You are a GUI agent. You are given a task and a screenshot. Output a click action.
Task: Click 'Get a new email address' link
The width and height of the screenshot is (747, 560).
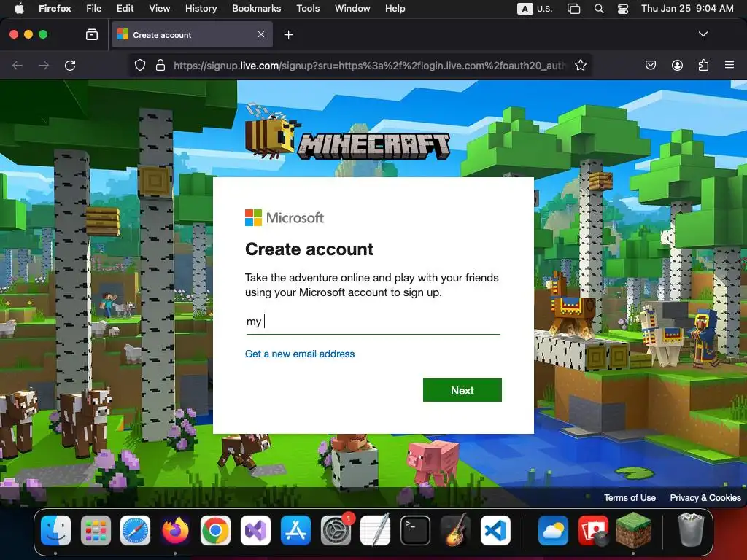[x=300, y=354]
